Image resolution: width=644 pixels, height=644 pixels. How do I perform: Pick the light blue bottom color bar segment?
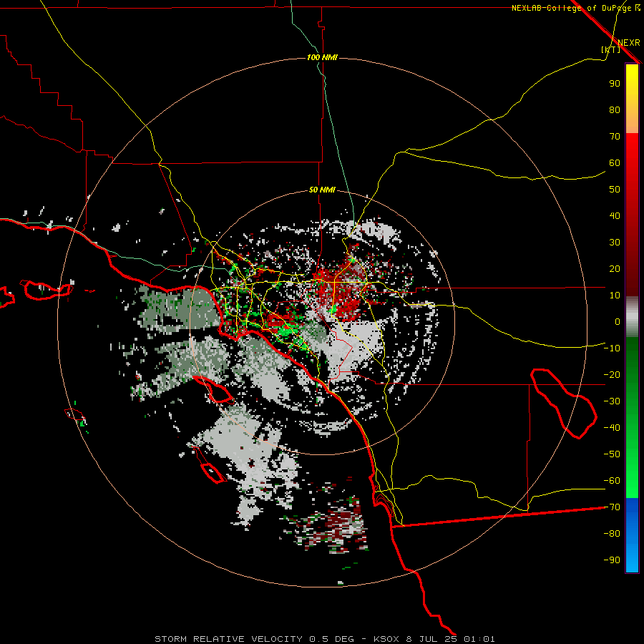pos(632,557)
